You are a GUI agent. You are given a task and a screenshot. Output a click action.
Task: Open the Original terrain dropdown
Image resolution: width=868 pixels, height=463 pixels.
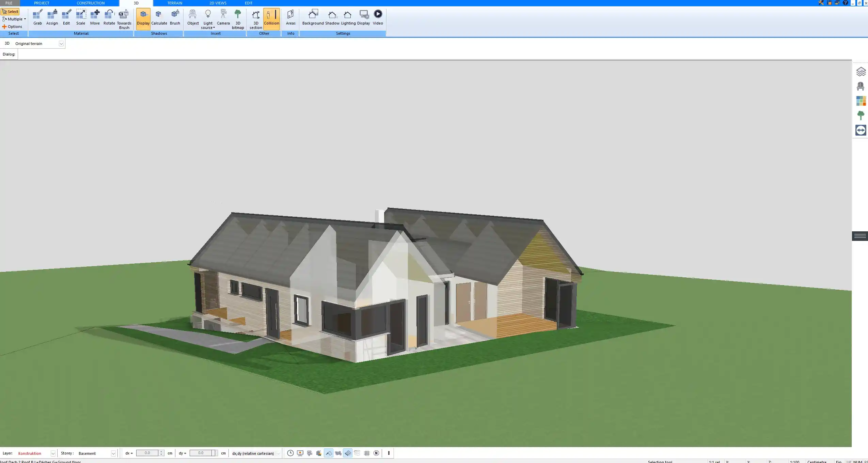[61, 43]
